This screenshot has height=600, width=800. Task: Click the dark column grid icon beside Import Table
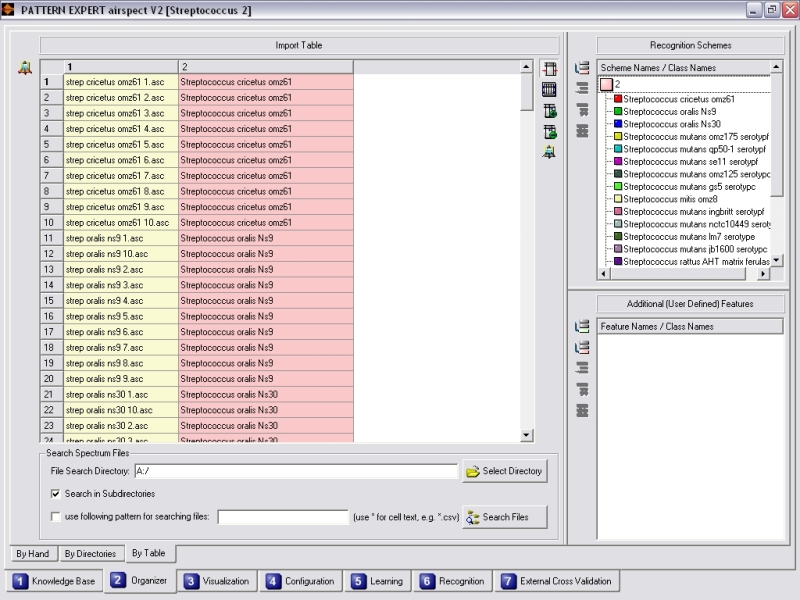pos(549,89)
